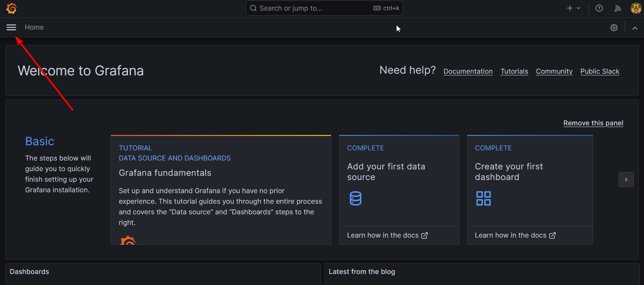Click the Grafana logo icon
Image resolution: width=644 pixels, height=285 pixels.
point(11,8)
